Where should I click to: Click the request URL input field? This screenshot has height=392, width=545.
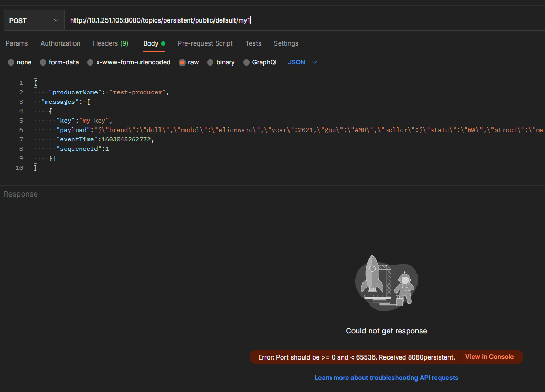point(304,20)
